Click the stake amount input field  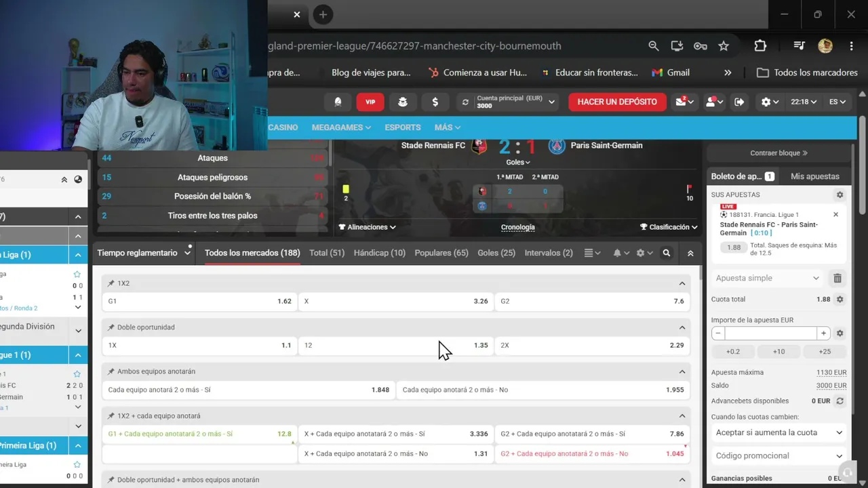771,333
